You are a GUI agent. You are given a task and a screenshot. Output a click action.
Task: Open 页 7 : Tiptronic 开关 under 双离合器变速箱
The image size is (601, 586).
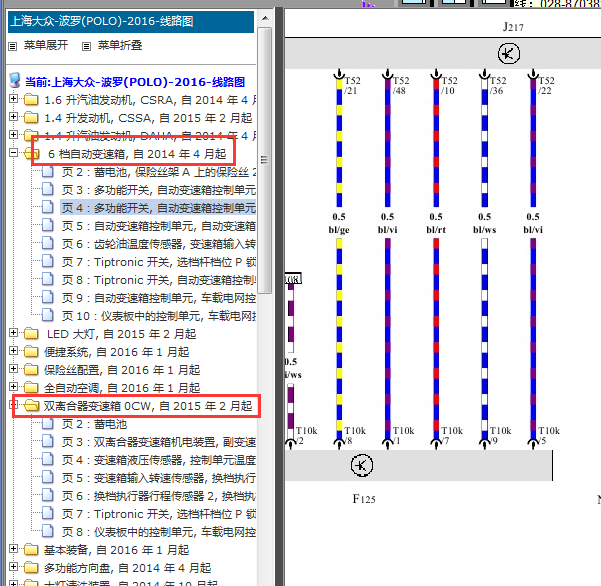click(x=159, y=514)
